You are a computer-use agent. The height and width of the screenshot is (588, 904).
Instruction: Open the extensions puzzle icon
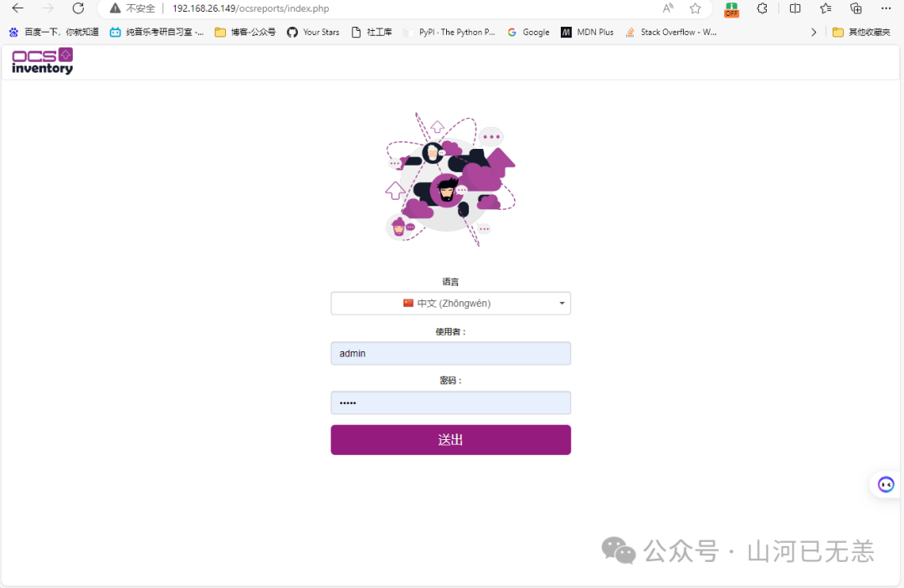point(763,8)
